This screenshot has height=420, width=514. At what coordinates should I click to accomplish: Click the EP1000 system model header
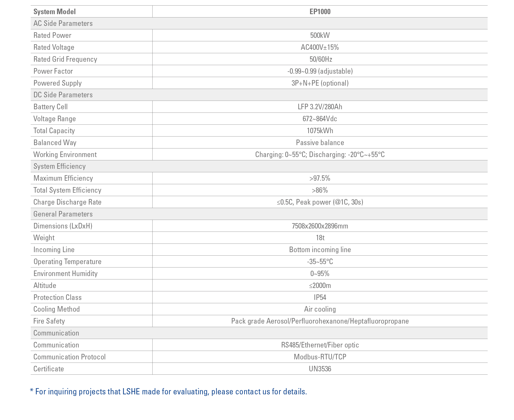320,12
